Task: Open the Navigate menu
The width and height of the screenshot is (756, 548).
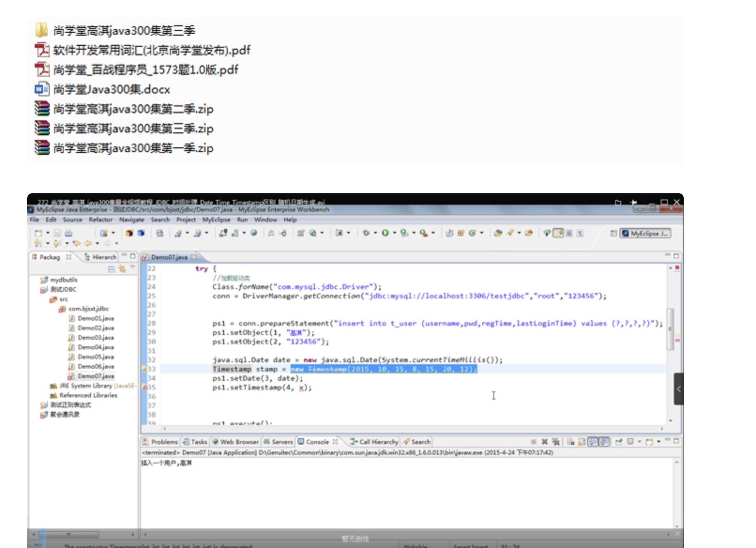Action: pyautogui.click(x=131, y=220)
